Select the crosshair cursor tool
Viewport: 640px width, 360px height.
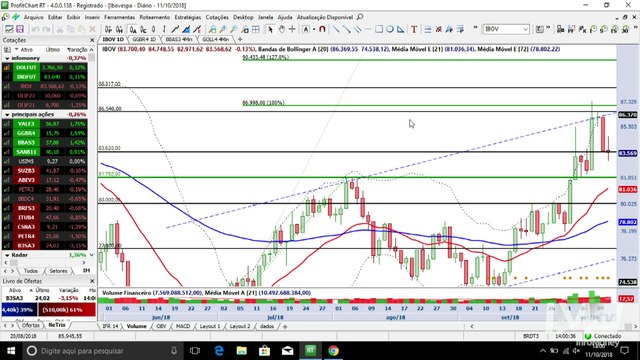(x=292, y=29)
